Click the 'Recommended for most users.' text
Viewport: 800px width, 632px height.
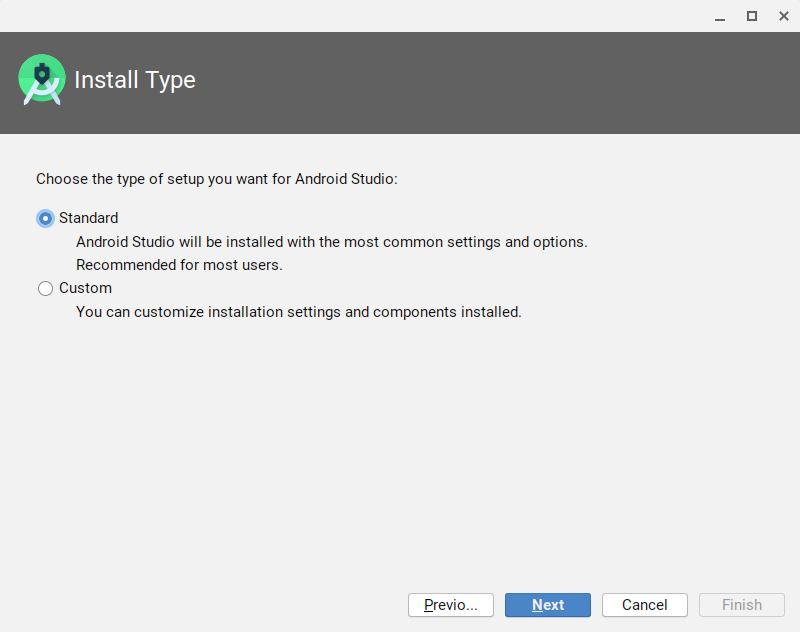pos(179,265)
